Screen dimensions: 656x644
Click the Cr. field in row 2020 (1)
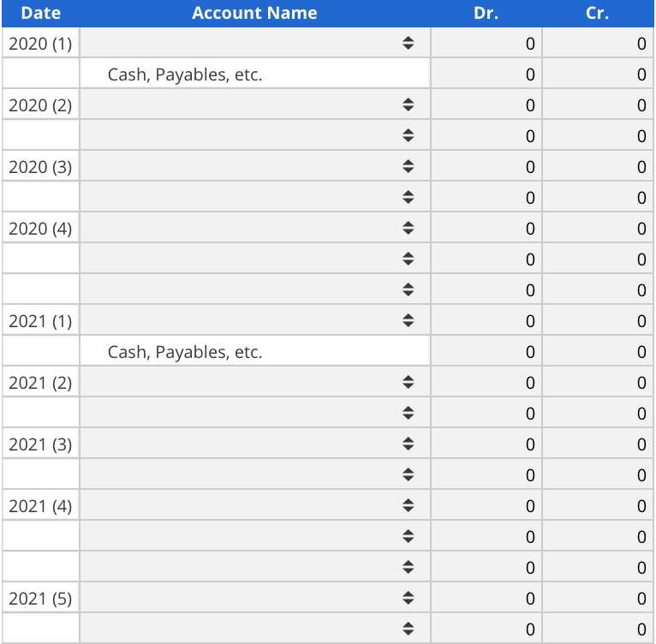coord(598,43)
